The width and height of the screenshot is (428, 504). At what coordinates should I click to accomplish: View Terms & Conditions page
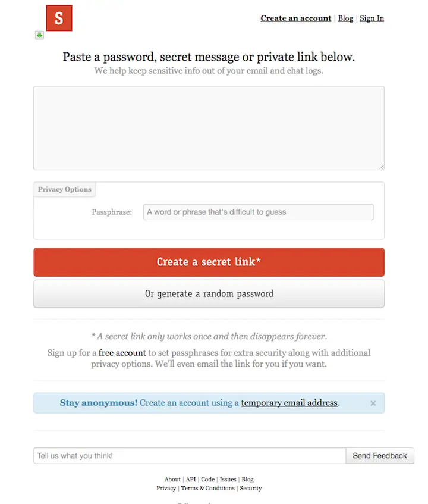click(207, 488)
